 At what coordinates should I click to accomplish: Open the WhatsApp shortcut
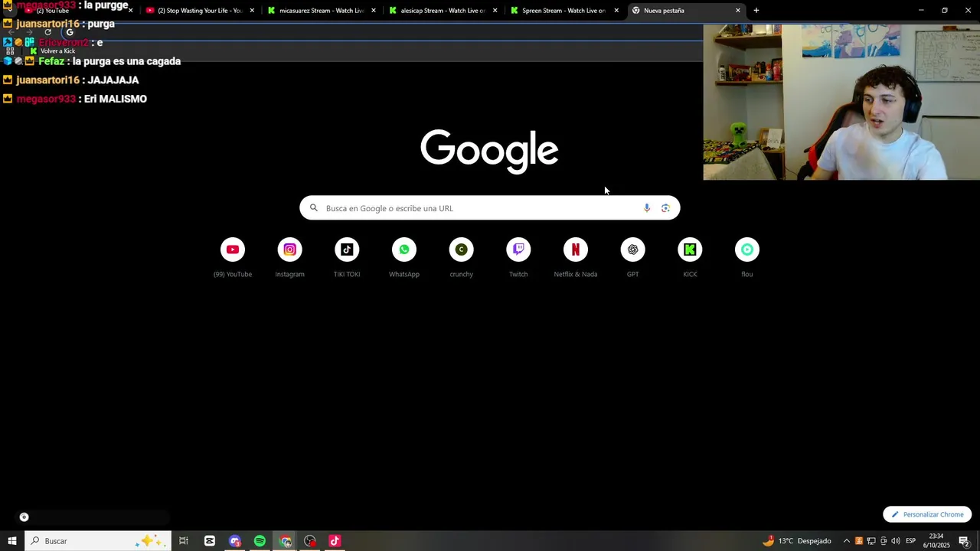pyautogui.click(x=404, y=258)
